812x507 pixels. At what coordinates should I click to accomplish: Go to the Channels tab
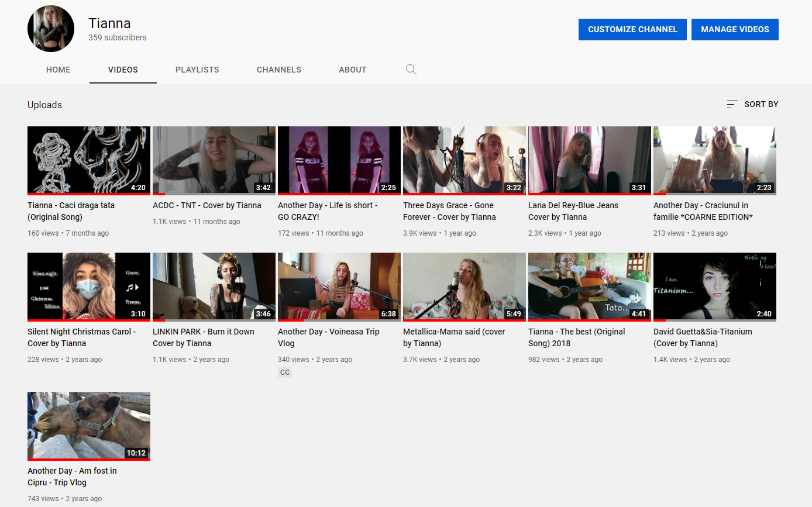[279, 70]
